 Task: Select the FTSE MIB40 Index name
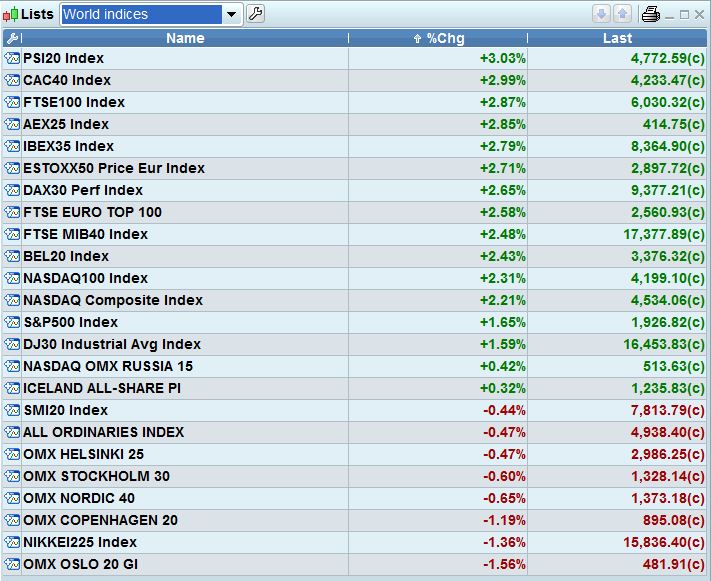click(86, 234)
